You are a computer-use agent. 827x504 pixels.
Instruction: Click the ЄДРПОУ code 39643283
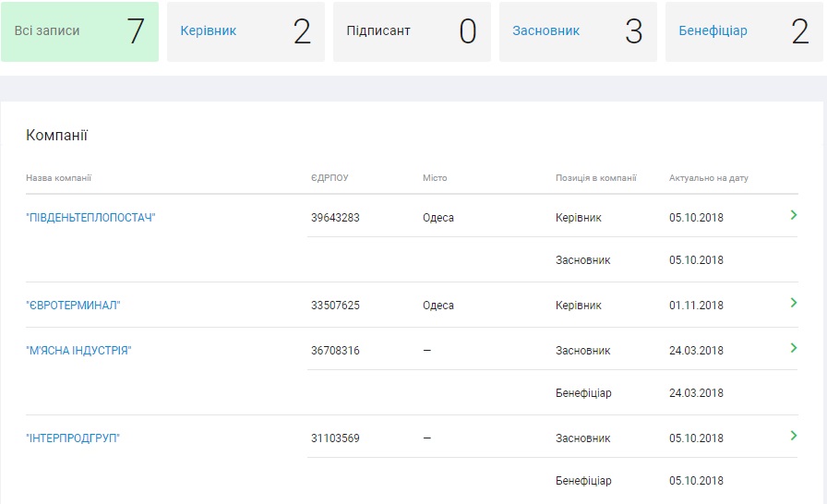[335, 218]
